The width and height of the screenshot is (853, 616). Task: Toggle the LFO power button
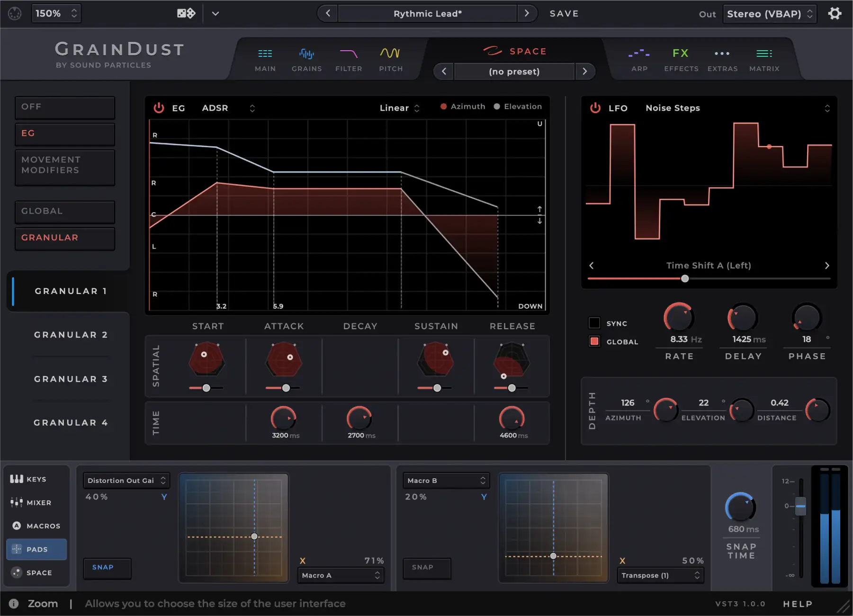point(595,107)
